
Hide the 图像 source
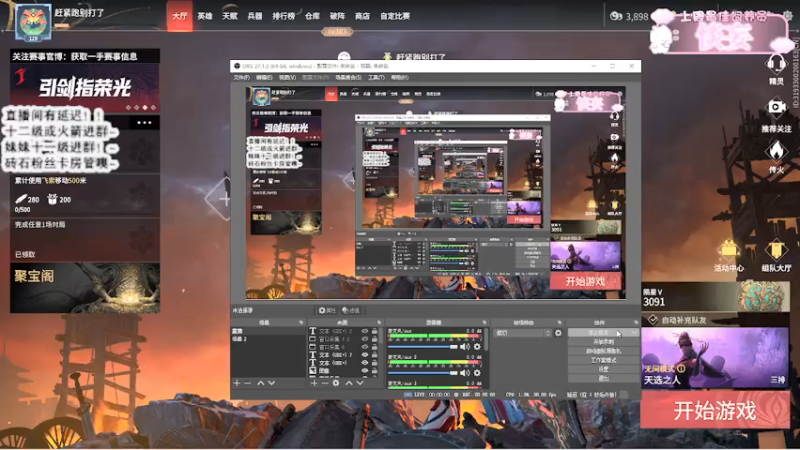pyautogui.click(x=365, y=370)
